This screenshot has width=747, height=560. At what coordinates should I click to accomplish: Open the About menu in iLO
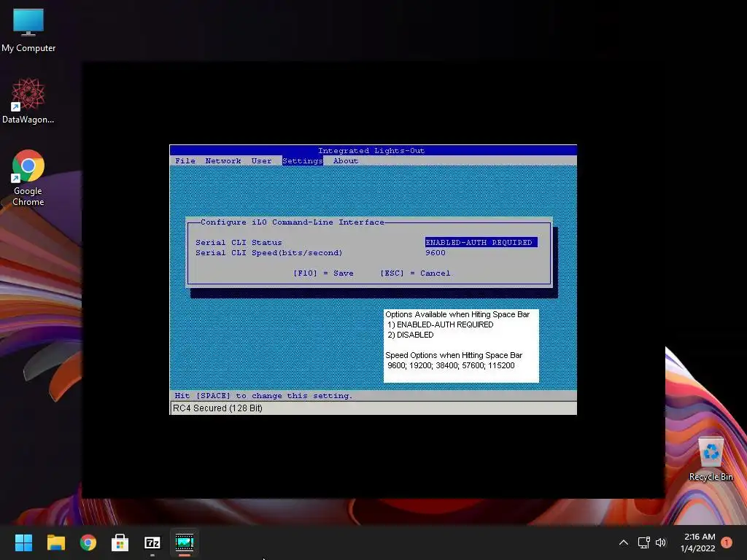point(346,161)
